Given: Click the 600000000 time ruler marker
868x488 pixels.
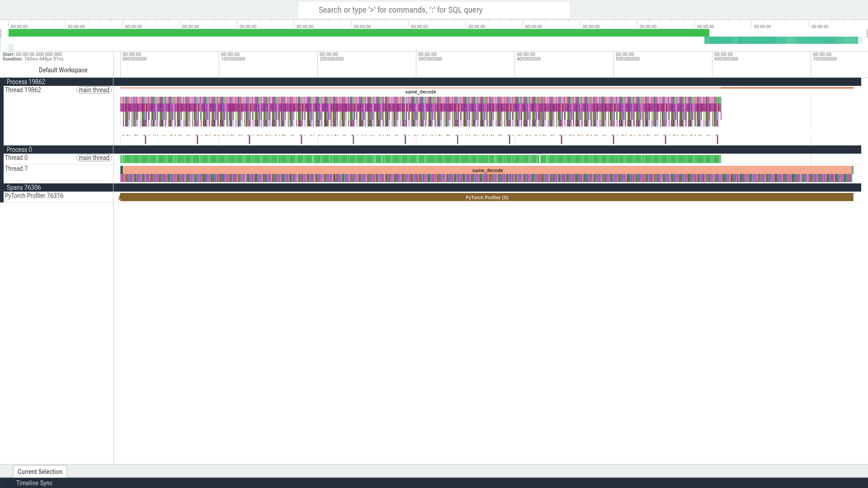Looking at the screenshot, I should pos(726,57).
